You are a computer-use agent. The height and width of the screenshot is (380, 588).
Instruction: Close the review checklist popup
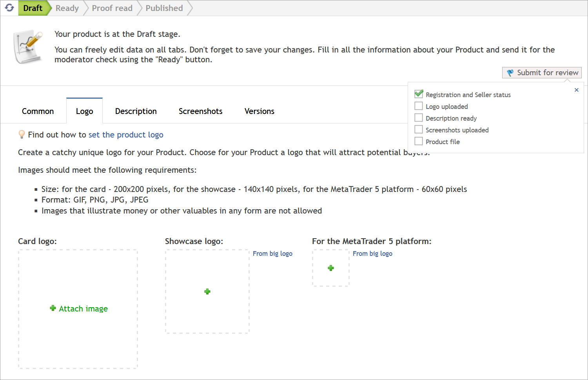click(x=577, y=90)
